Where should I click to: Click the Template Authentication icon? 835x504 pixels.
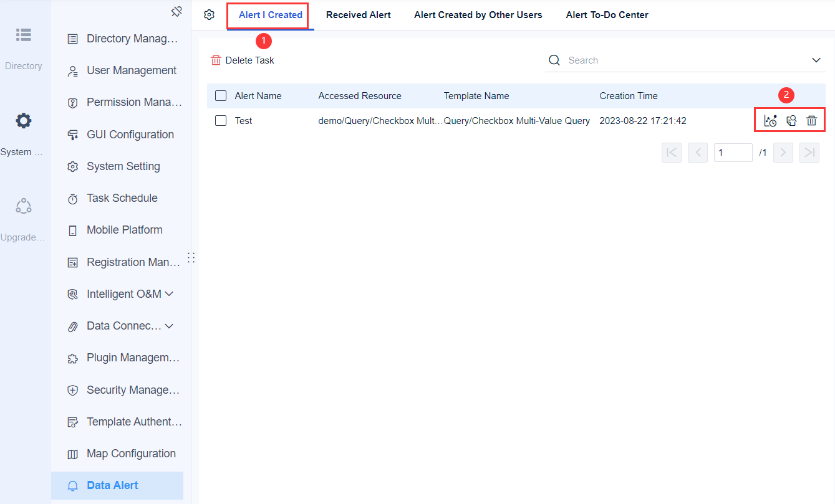pos(73,422)
